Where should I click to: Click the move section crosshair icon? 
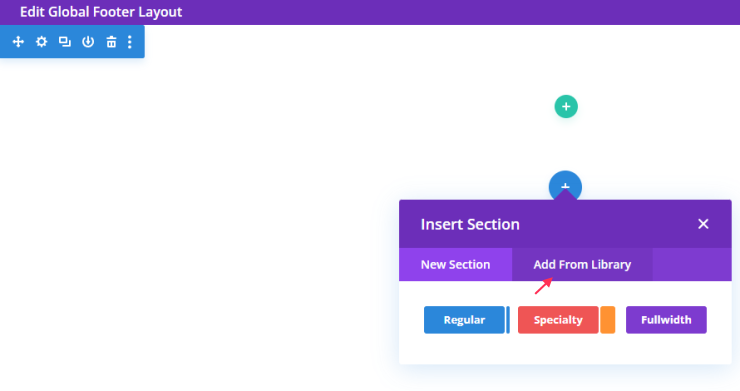pos(18,42)
